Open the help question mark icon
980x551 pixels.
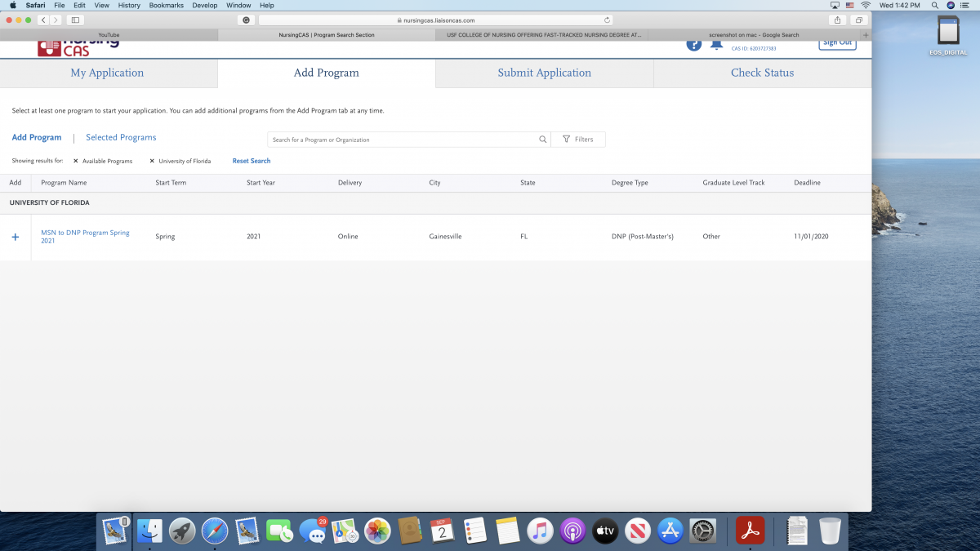click(x=693, y=44)
